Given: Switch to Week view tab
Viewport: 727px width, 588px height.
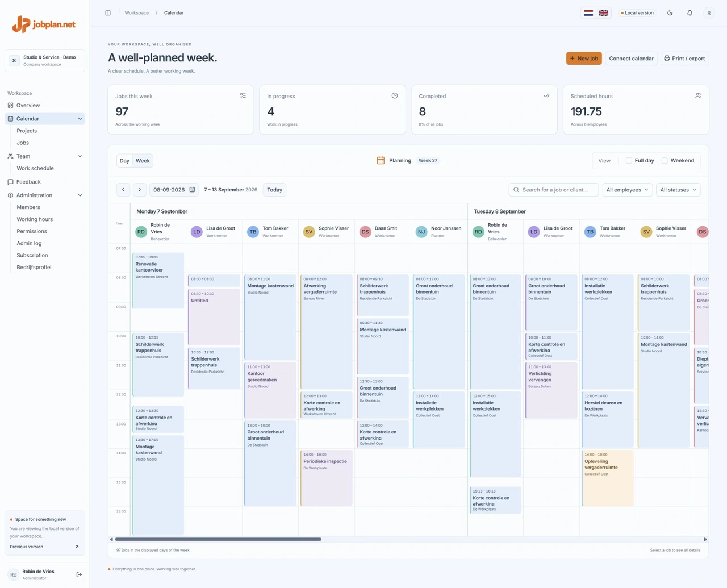Looking at the screenshot, I should point(143,161).
